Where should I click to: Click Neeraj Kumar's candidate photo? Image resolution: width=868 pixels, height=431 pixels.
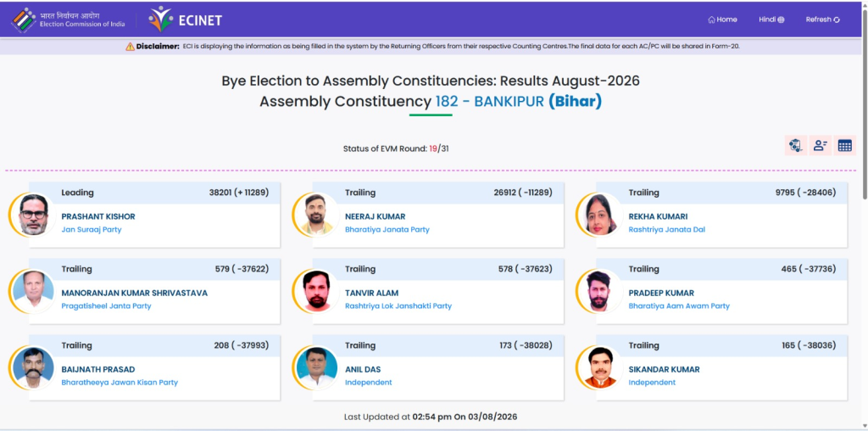point(317,215)
